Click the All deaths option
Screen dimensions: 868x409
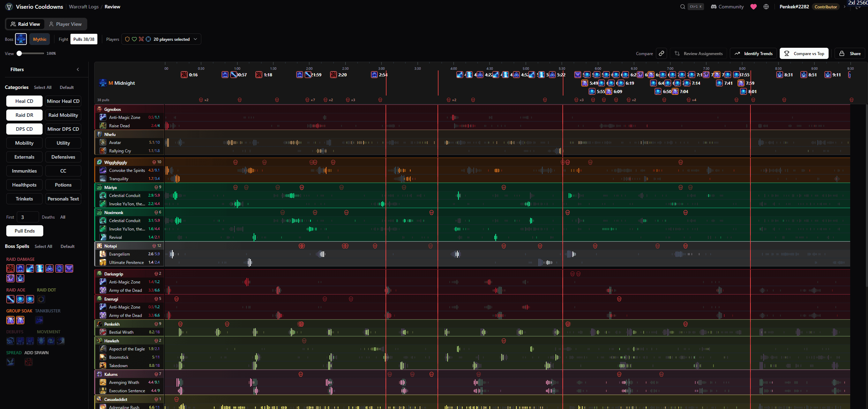[63, 217]
